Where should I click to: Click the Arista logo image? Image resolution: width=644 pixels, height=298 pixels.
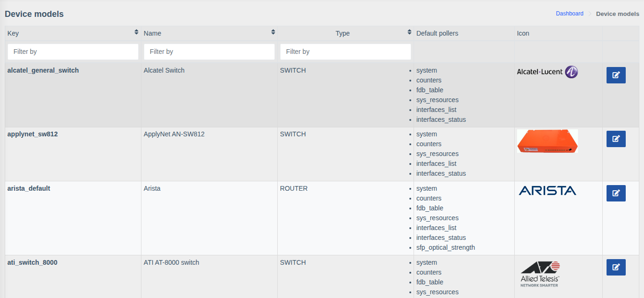tap(547, 190)
